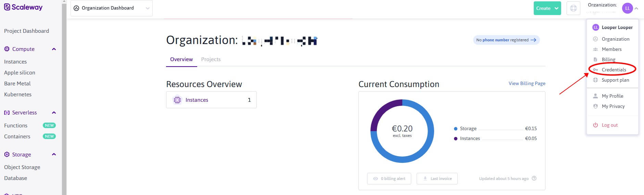The image size is (644, 195).
Task: Open the globe support icon in header
Action: [x=573, y=8]
